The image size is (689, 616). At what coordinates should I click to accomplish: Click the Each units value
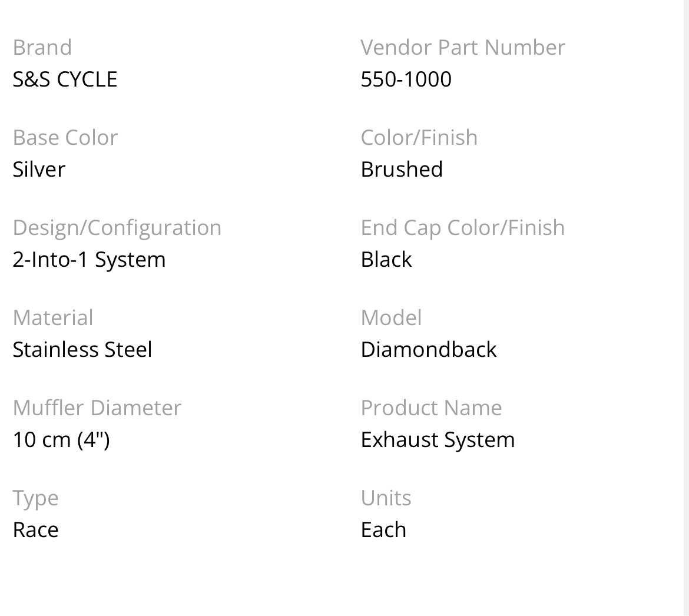[383, 530]
